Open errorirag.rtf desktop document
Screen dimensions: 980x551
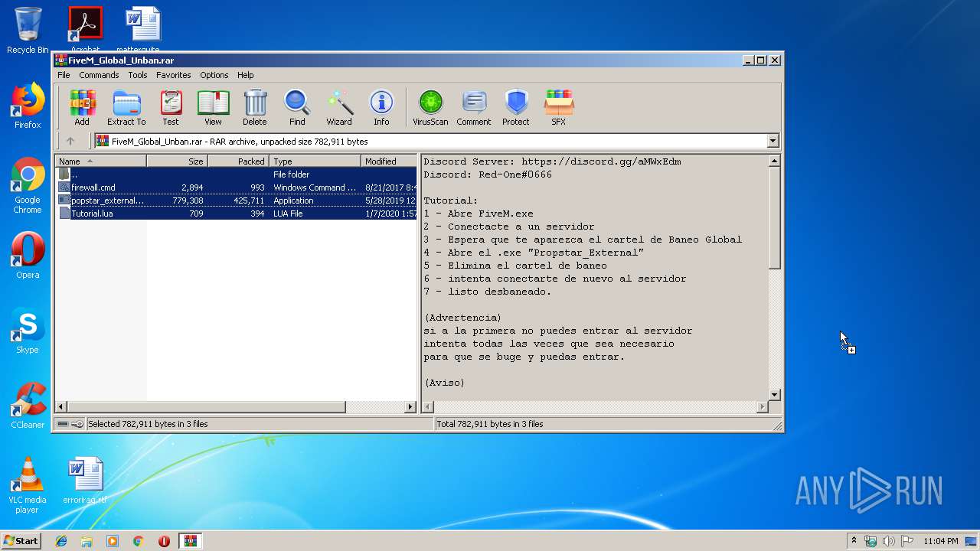pos(85,481)
